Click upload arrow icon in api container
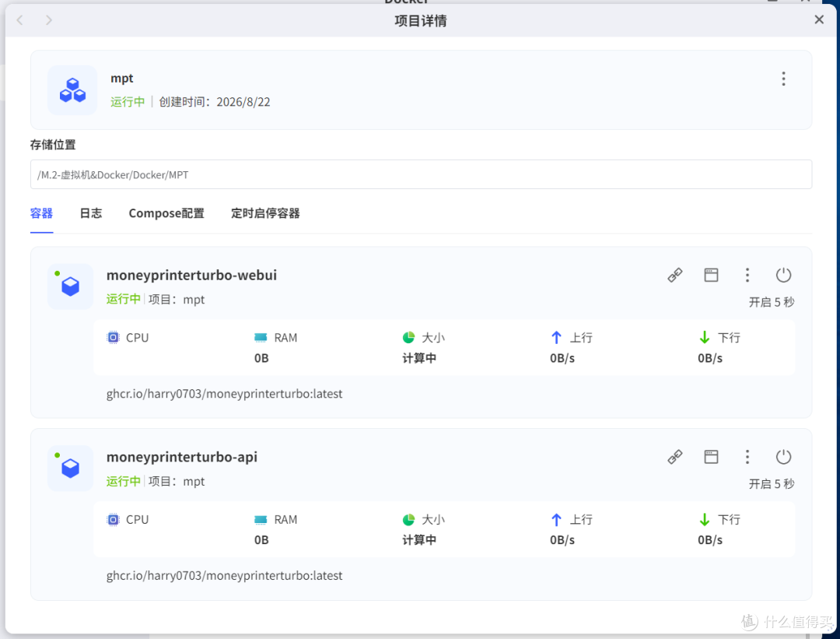Image resolution: width=840 pixels, height=639 pixels. tap(556, 519)
